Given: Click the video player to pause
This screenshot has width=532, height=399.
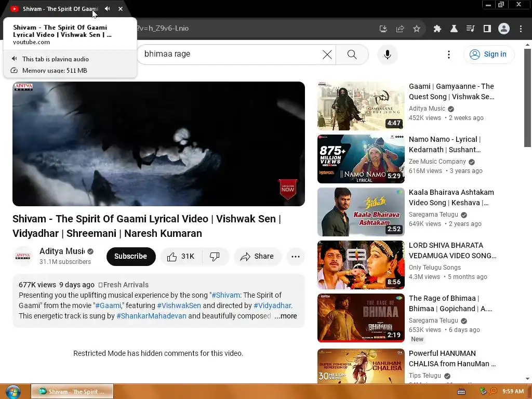Looking at the screenshot, I should point(158,143).
